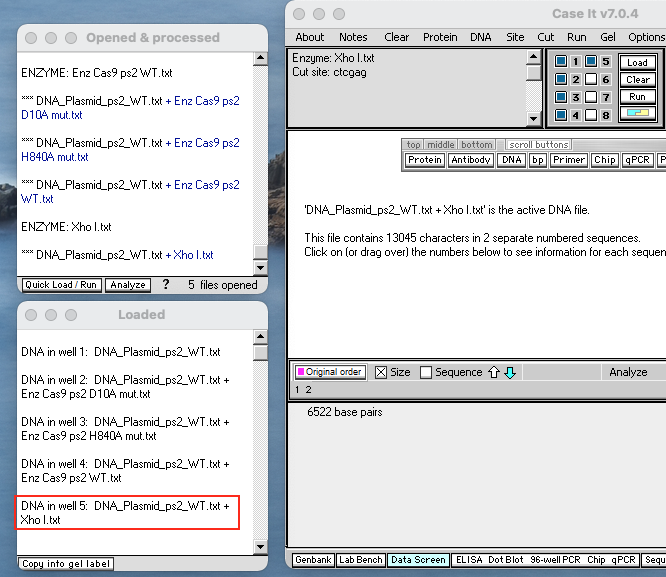Image resolution: width=666 pixels, height=577 pixels.
Task: Click the DNA gel button
Action: [511, 160]
